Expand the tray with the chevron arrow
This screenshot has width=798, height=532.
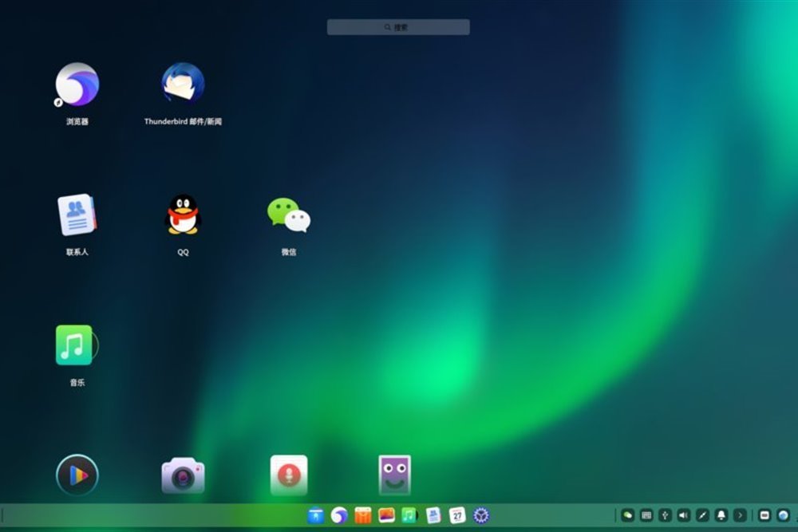740,515
